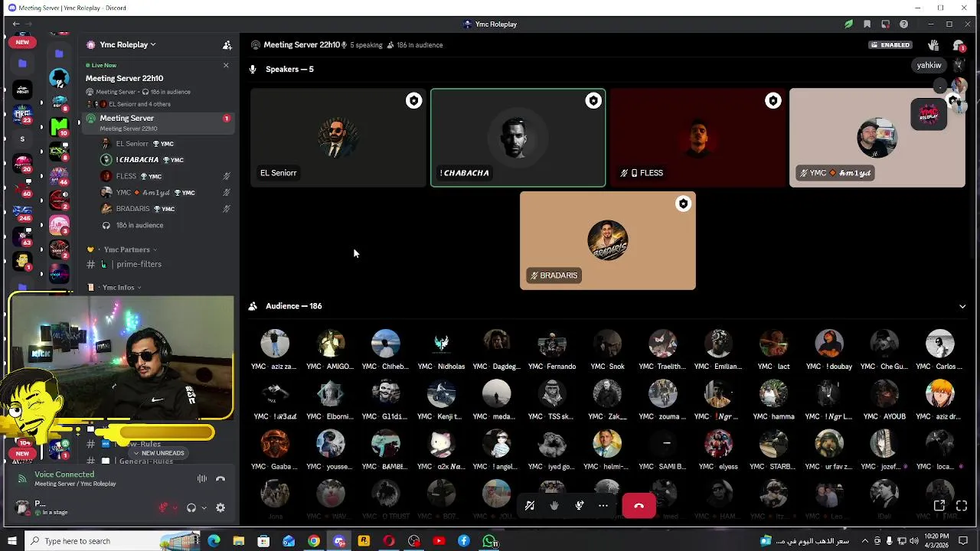Image resolution: width=980 pixels, height=551 pixels.
Task: Select the BRADARIS speaker tile
Action: [x=608, y=240]
